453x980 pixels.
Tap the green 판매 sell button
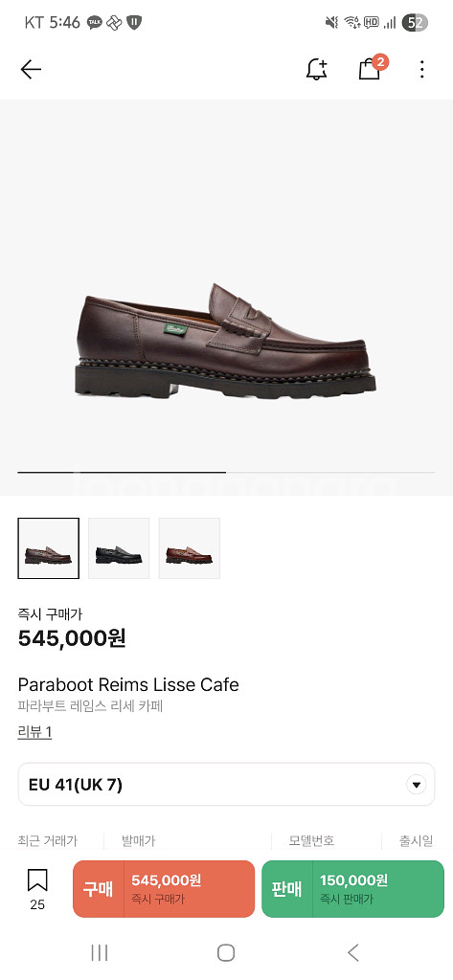352,889
